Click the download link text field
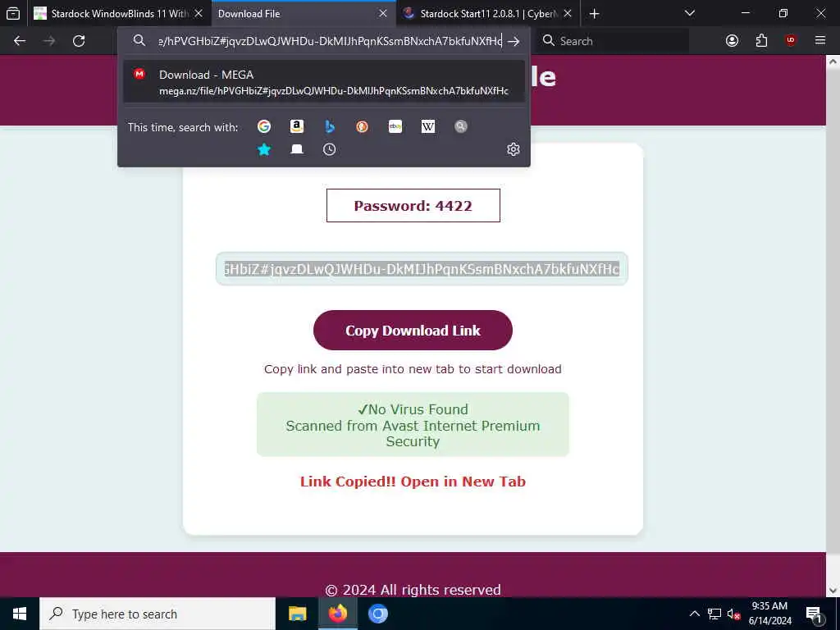Screen dimensions: 840x630 [x=422, y=268]
